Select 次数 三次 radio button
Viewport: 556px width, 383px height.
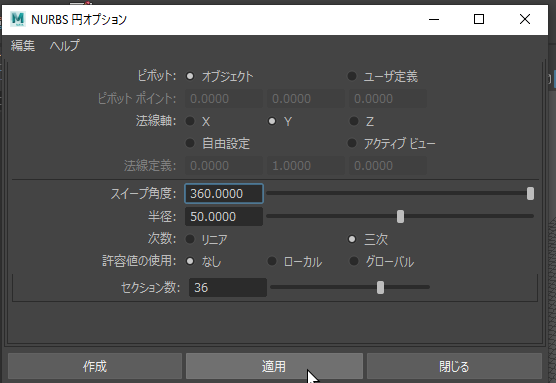[352, 239]
